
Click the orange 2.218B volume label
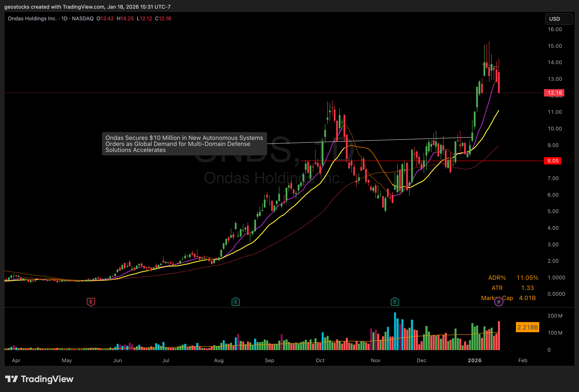coord(527,327)
